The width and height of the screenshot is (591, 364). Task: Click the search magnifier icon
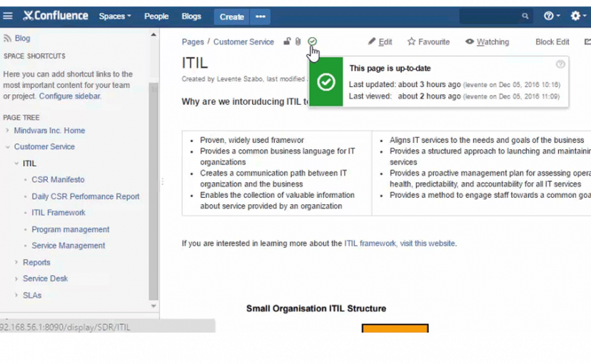pyautogui.click(x=525, y=16)
